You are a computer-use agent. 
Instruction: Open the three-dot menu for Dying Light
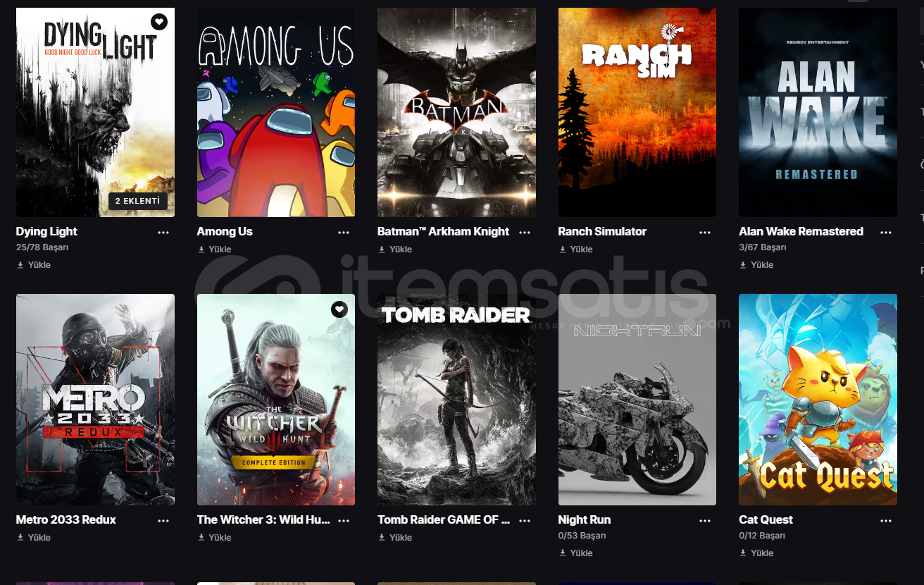tap(163, 232)
